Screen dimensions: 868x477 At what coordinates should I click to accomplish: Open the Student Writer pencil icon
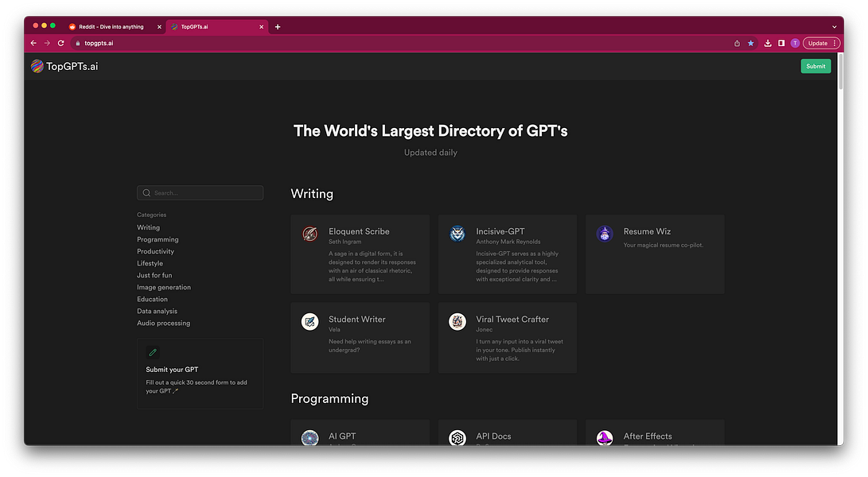tap(309, 321)
